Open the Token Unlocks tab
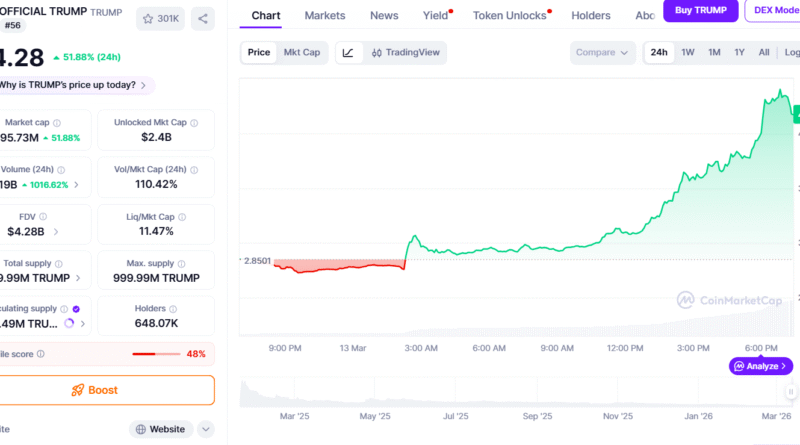 (510, 16)
